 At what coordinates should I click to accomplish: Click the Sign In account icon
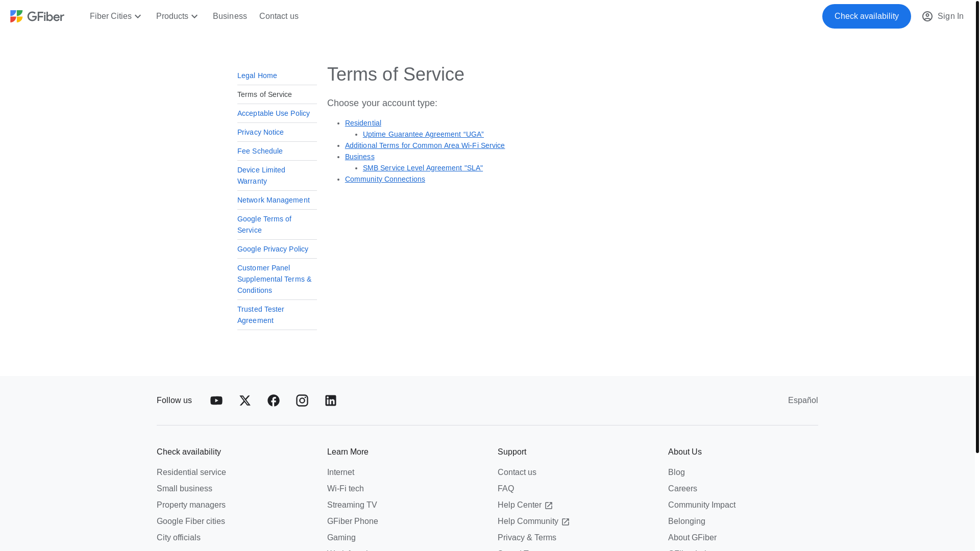pyautogui.click(x=927, y=16)
